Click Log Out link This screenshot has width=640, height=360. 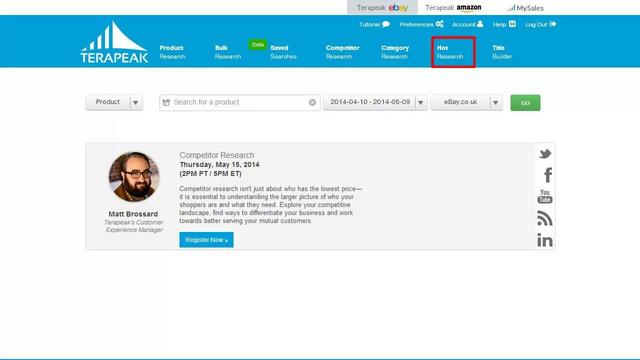coord(540,24)
